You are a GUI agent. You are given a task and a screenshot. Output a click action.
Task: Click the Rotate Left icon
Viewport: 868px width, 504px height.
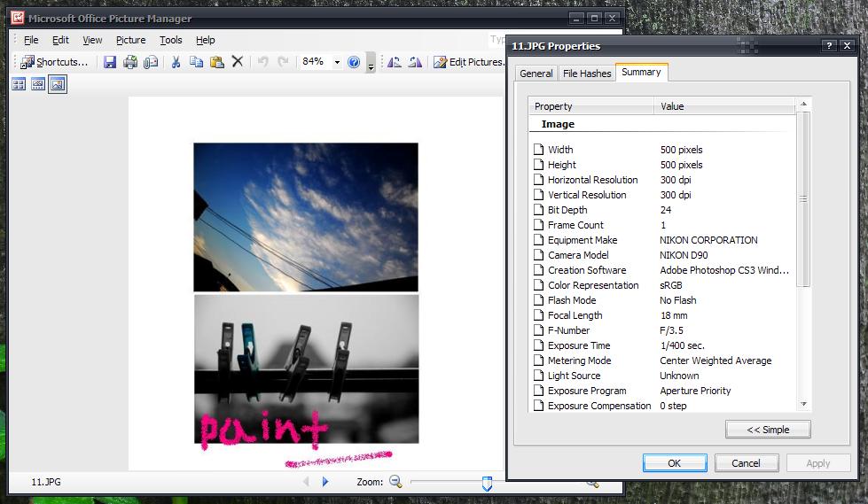pos(395,62)
